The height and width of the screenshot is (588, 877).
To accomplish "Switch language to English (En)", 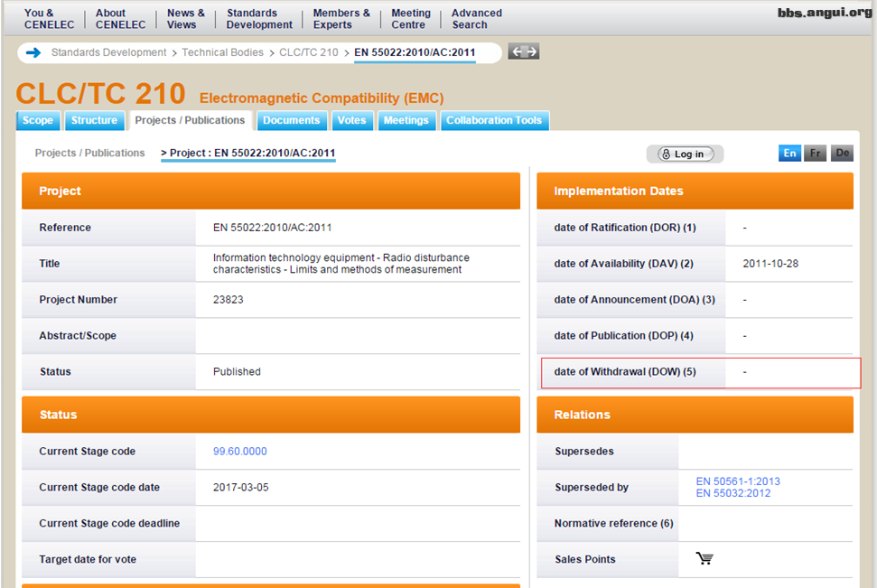I will tap(789, 154).
